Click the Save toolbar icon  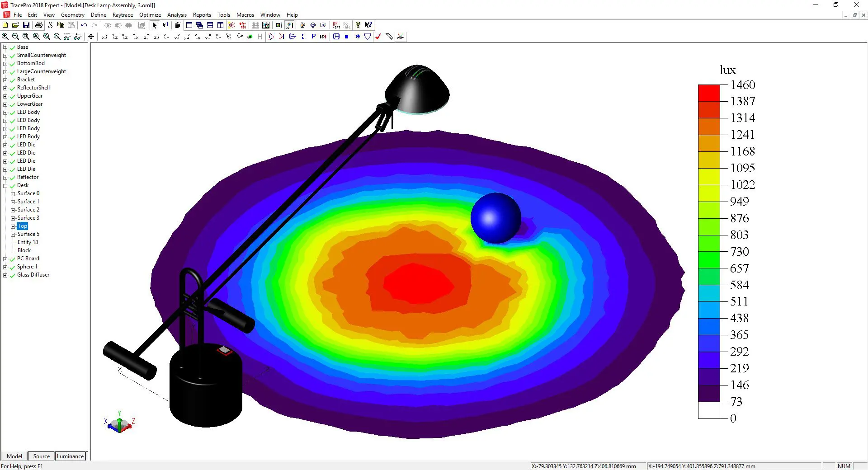point(26,25)
